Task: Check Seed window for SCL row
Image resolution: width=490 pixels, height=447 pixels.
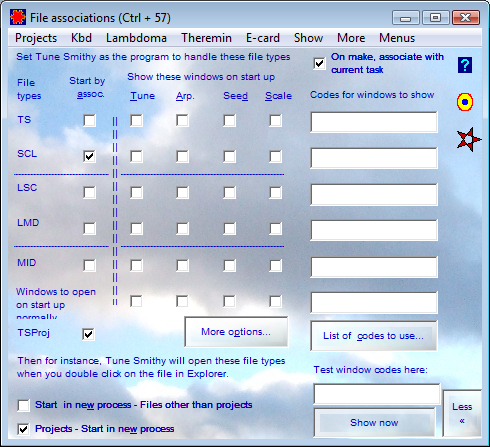Action: (229, 156)
